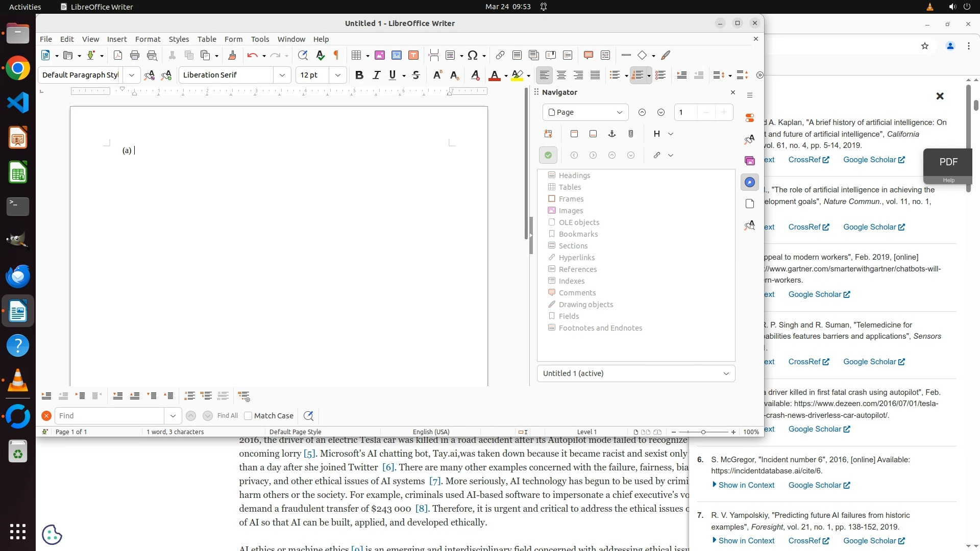980x551 pixels.
Task: Open Gallery in the sidebar deck
Action: (749, 161)
